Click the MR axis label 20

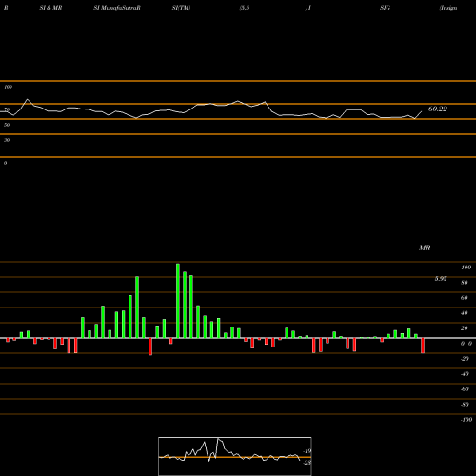pyautogui.click(x=465, y=328)
